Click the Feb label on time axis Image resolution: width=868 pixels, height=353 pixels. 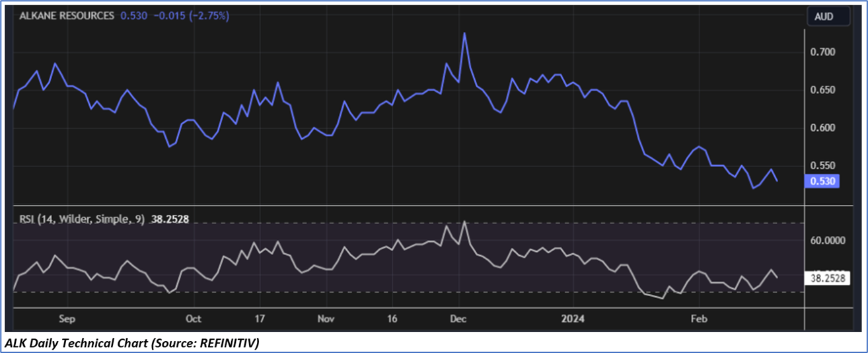pyautogui.click(x=699, y=319)
